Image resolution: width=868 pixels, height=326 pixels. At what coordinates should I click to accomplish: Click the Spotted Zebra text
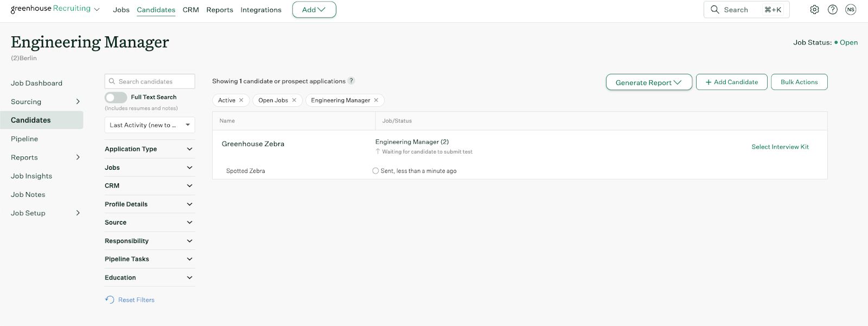pyautogui.click(x=246, y=171)
